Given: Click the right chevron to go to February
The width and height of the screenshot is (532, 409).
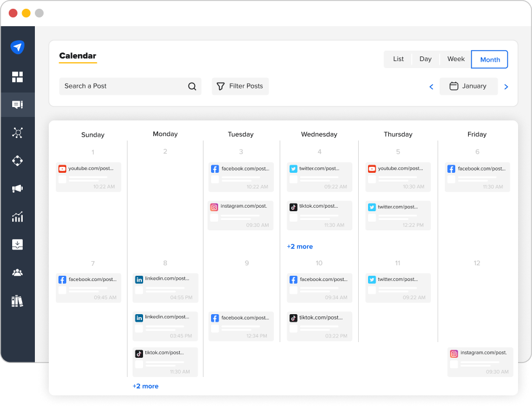Looking at the screenshot, I should tap(506, 86).
